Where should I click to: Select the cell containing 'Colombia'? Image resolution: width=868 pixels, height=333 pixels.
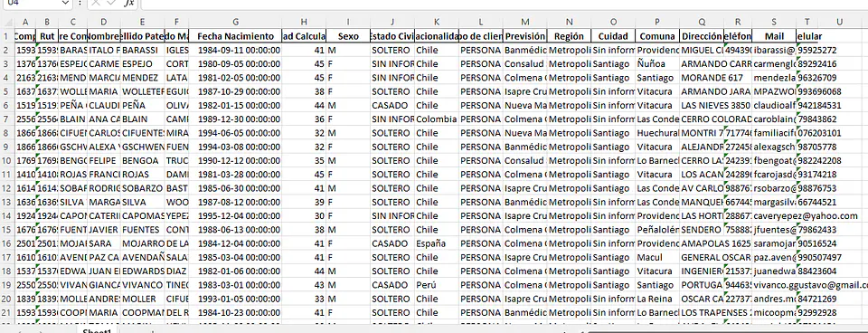437,119
